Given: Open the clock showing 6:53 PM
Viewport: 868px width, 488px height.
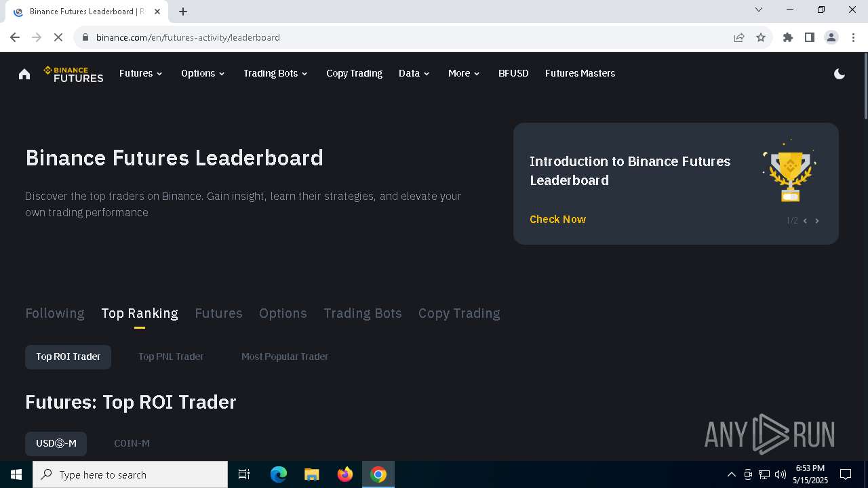Looking at the screenshot, I should [810, 474].
